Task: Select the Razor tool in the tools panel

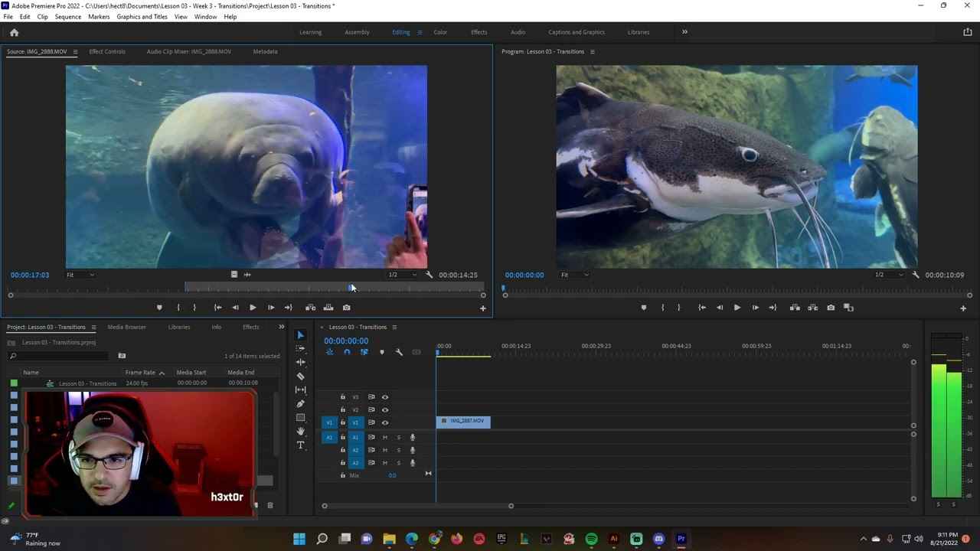Action: click(x=300, y=376)
